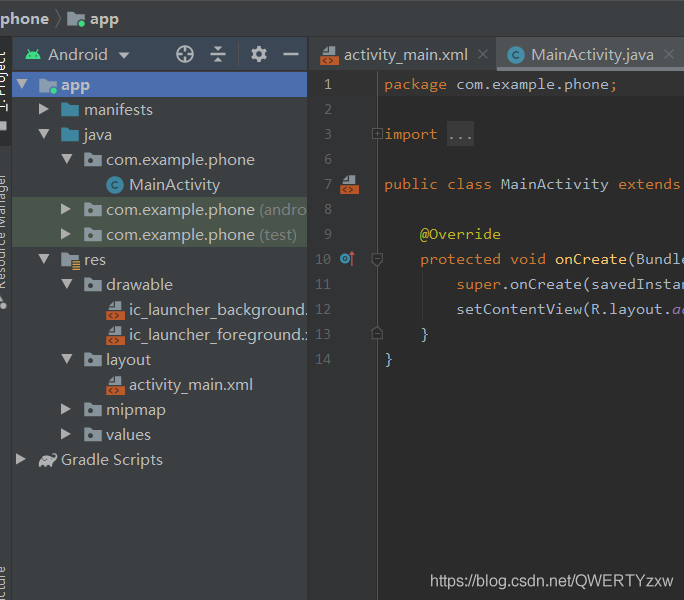Unfold the collapsed import statement on line 3
Viewport: 684px width, 600px height.
click(377, 134)
